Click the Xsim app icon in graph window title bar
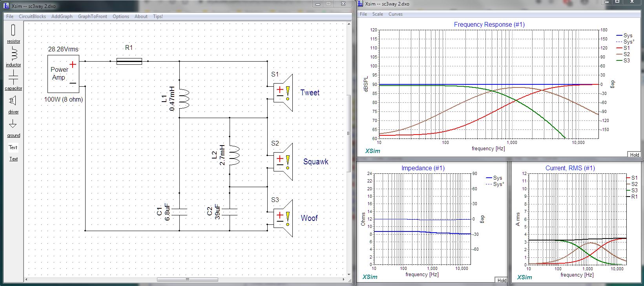The image size is (644, 286). pos(361,4)
